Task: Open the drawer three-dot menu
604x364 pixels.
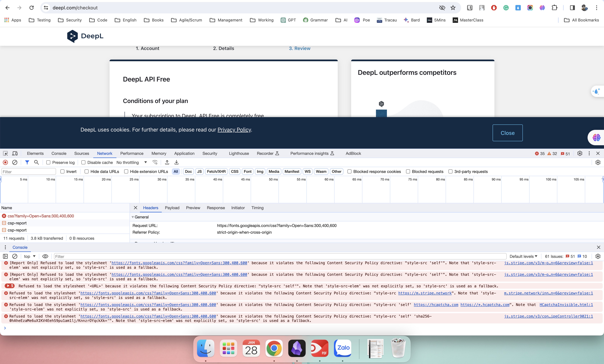Action: point(5,247)
